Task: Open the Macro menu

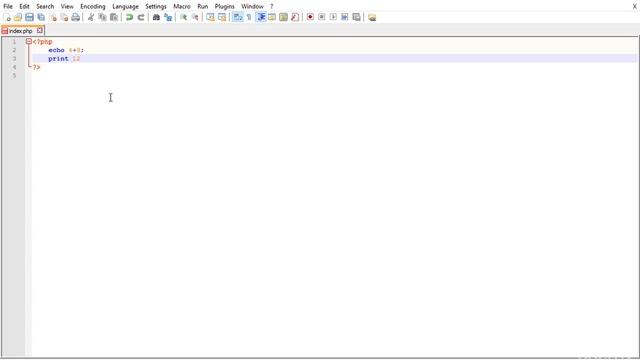Action: (182, 7)
